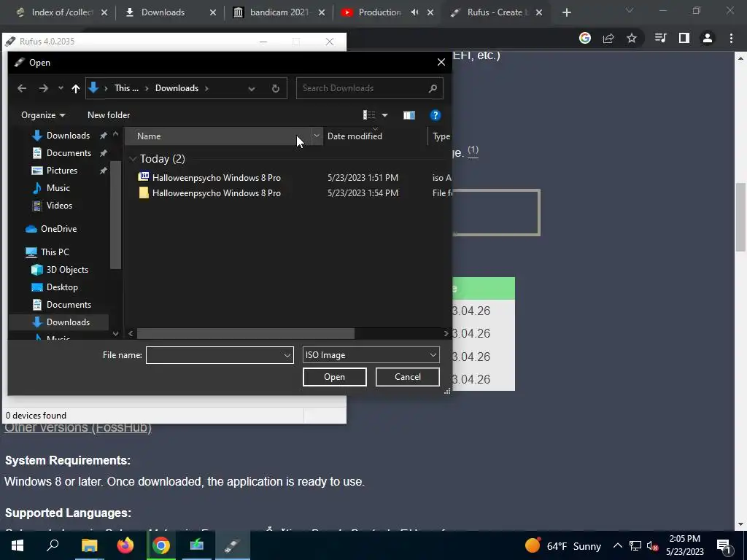Open pinned Documents in quick access
Screen dimensions: 747x560
pos(69,153)
